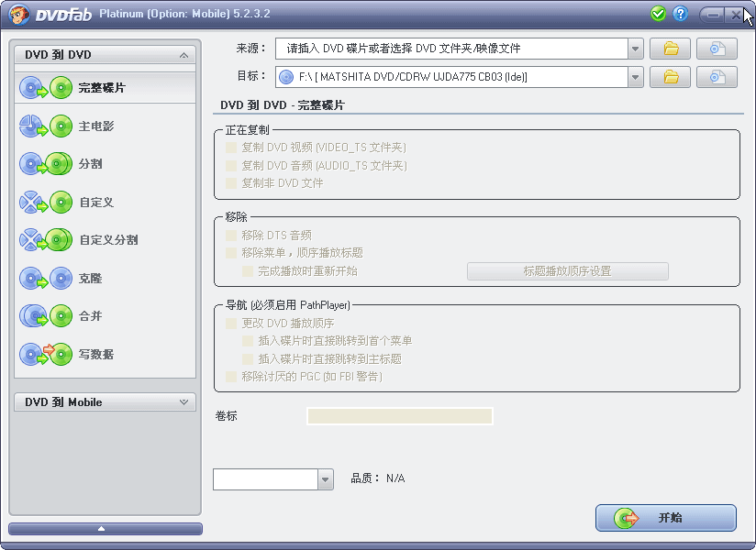Toggle 插入碟片时直接跳转到主标题 checkbox
This screenshot has width=756, height=550.
click(x=248, y=358)
